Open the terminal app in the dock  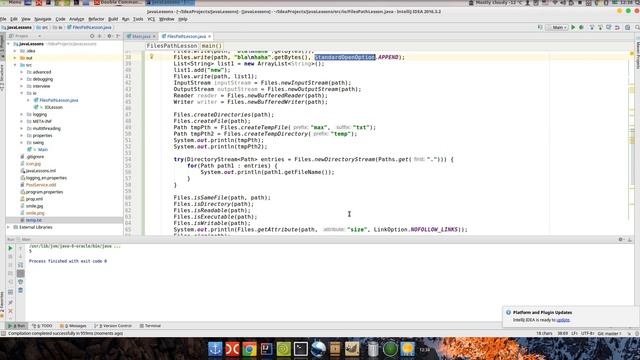(x=301, y=349)
